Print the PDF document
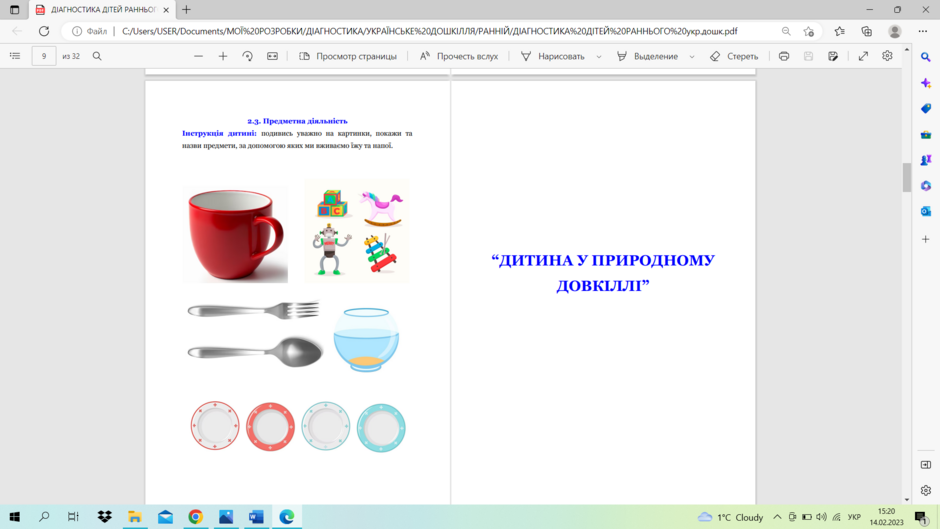This screenshot has width=940, height=529. (784, 56)
